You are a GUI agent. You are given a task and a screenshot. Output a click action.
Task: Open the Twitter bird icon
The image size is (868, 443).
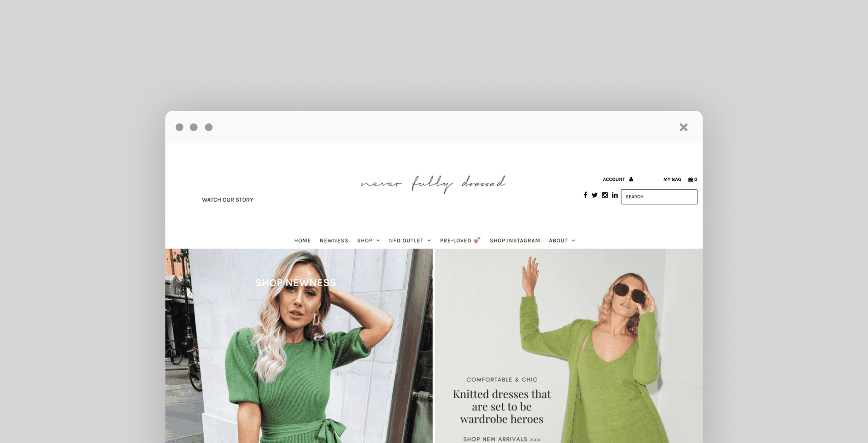tap(595, 195)
